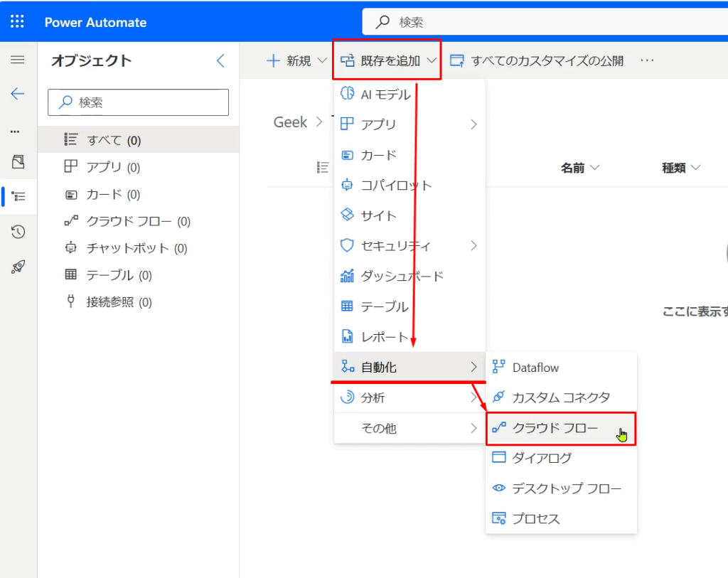The image size is (728, 578).
Task: Click the list view icon beside column headers
Action: (x=323, y=167)
